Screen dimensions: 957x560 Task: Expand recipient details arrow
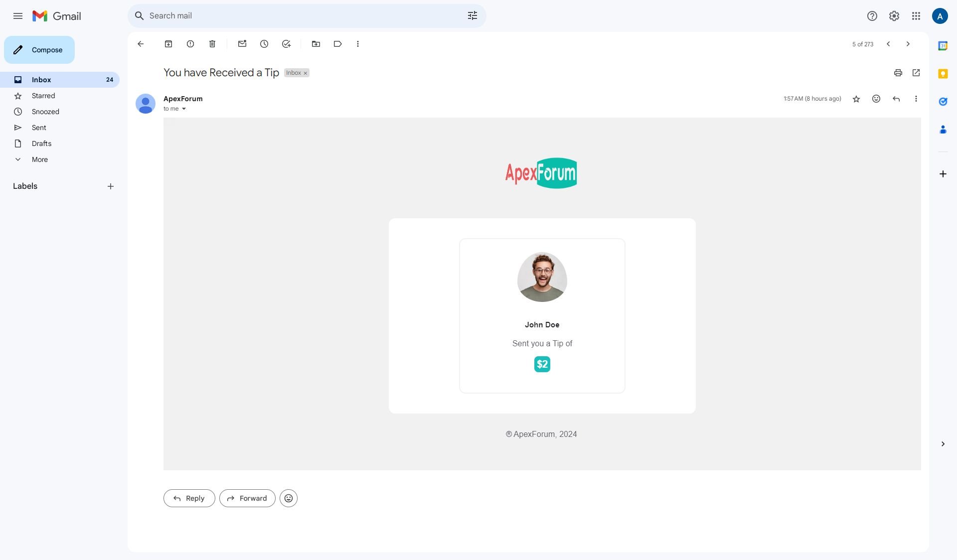point(184,109)
